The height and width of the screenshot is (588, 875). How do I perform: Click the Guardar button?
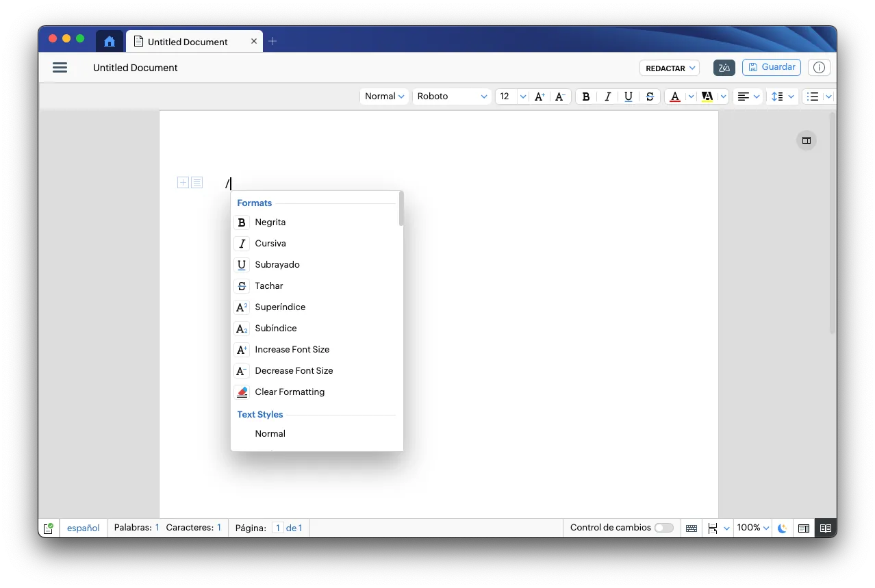[771, 67]
